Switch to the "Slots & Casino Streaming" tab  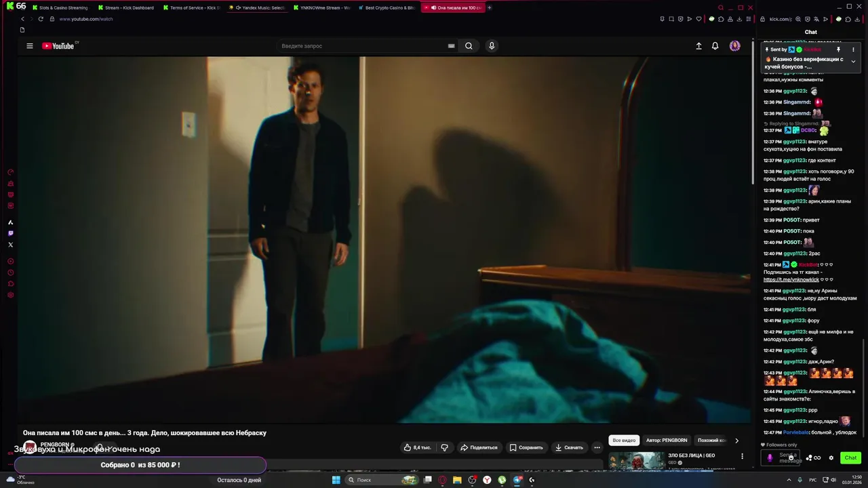[61, 7]
